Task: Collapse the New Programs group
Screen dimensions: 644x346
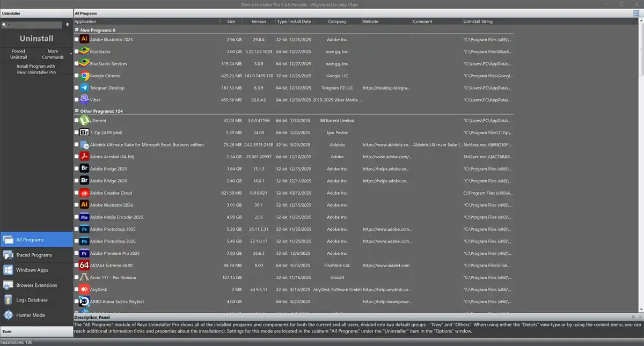Action: pyautogui.click(x=76, y=30)
